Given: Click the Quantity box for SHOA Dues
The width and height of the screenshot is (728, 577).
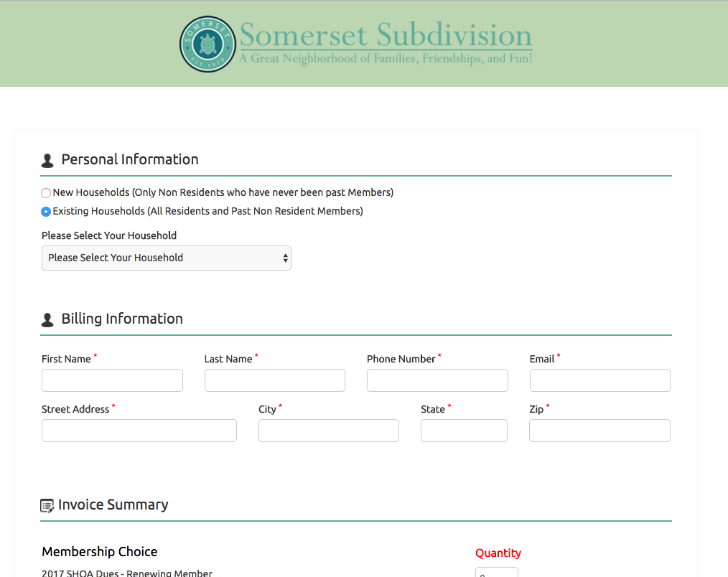Looking at the screenshot, I should [x=497, y=573].
